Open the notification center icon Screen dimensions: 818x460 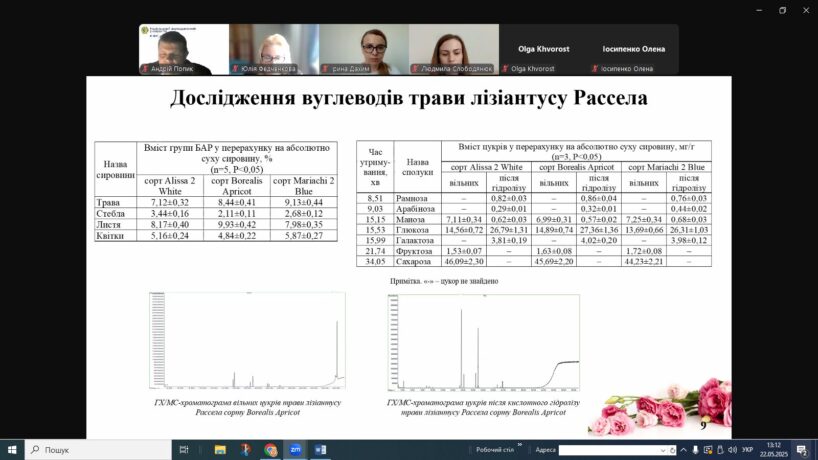[x=802, y=450]
